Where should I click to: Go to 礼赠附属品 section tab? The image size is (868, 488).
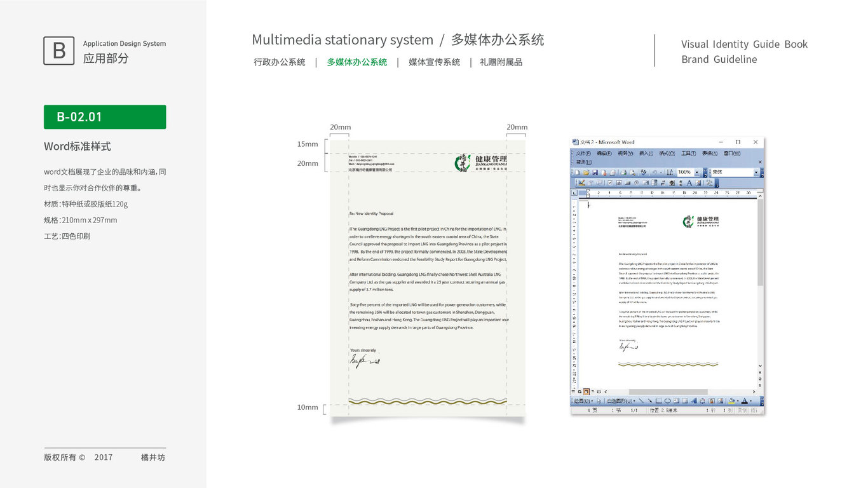501,62
